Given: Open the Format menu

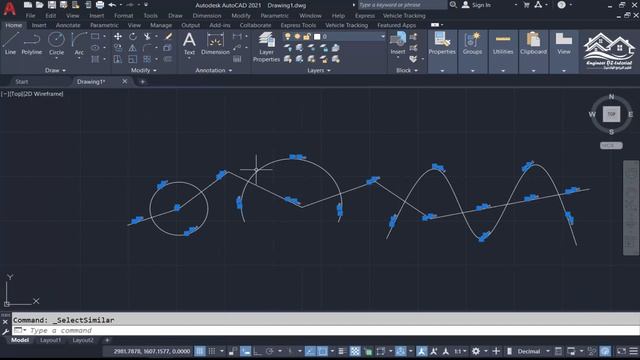Looking at the screenshot, I should pyautogui.click(x=123, y=16).
